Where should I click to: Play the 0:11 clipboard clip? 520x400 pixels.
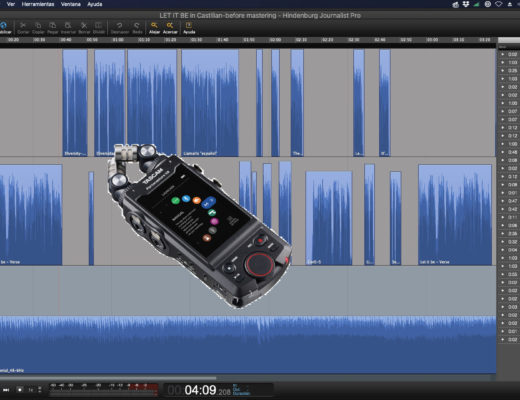(x=503, y=217)
